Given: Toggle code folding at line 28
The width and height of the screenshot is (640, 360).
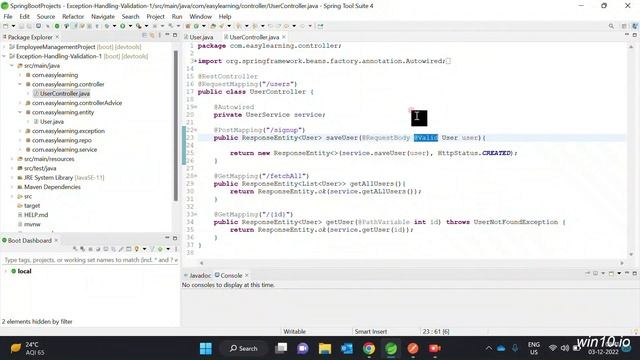Looking at the screenshot, I should (x=196, y=176).
